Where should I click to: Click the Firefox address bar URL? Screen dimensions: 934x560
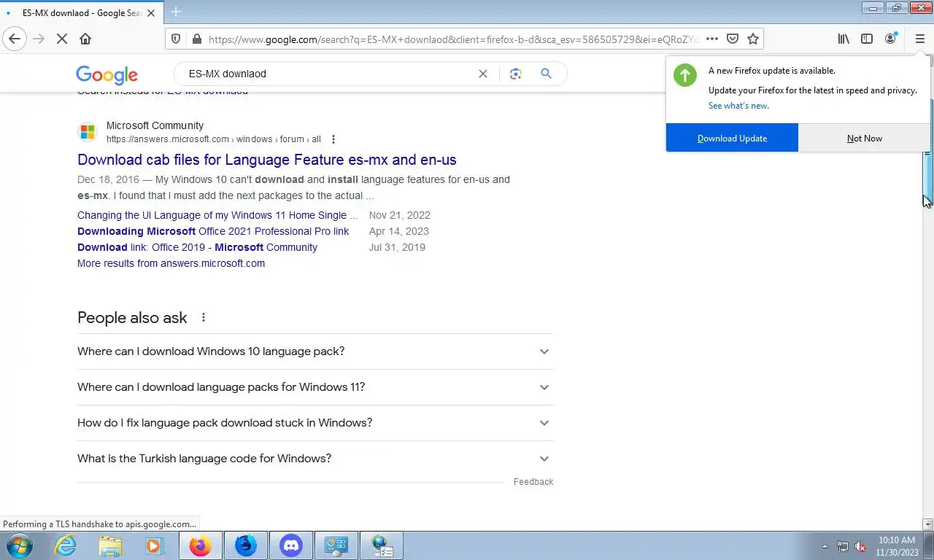coord(452,39)
